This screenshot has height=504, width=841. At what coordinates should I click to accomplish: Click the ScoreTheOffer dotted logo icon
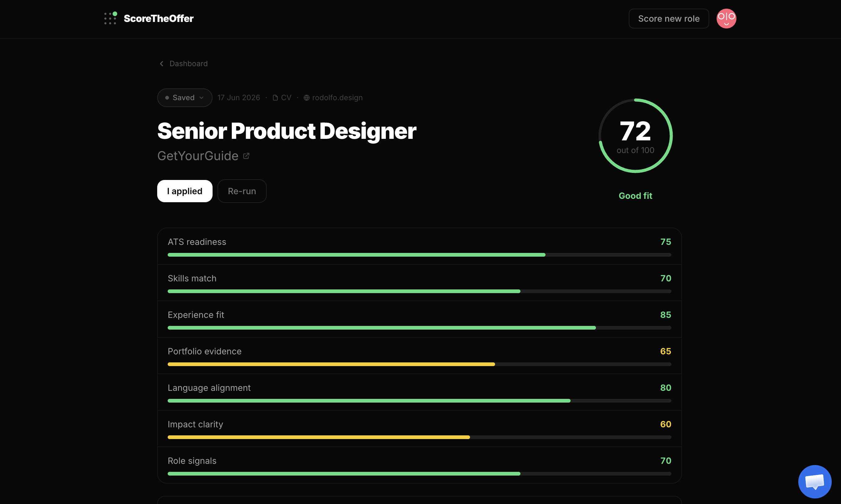[110, 18]
